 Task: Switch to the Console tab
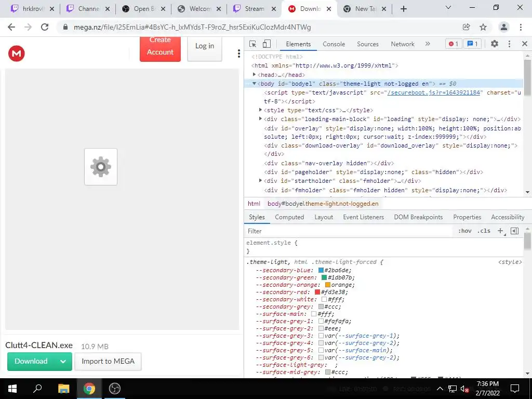334,44
